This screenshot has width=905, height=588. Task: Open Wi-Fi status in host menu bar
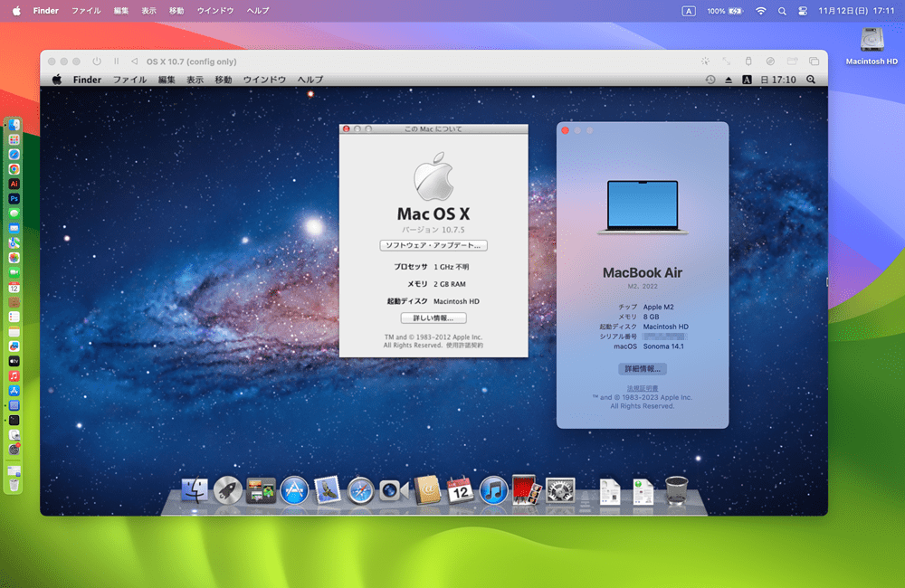pos(761,10)
